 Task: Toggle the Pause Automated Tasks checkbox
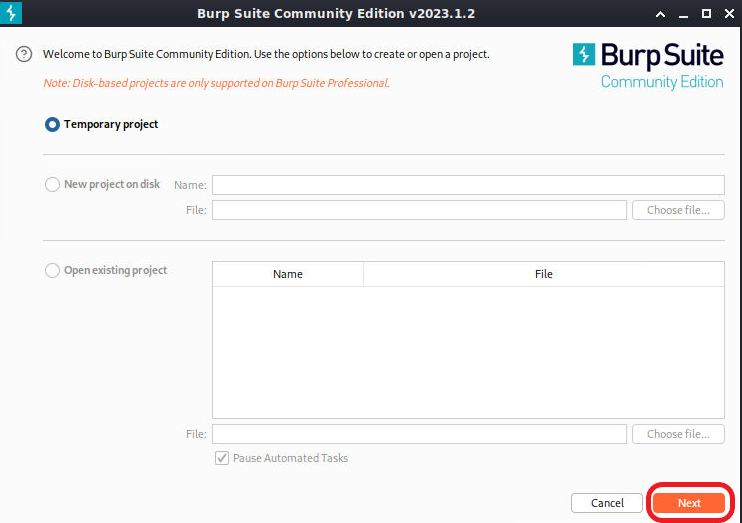coord(221,458)
